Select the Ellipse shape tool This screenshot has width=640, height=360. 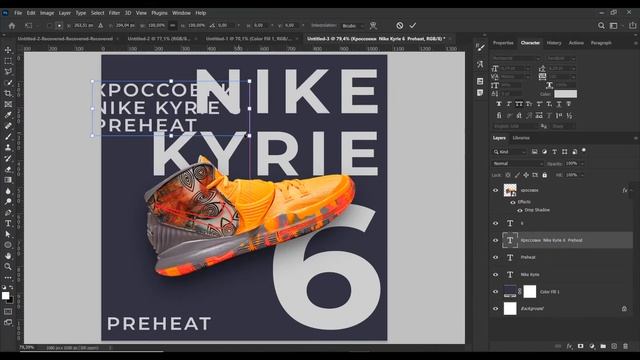(x=8, y=245)
